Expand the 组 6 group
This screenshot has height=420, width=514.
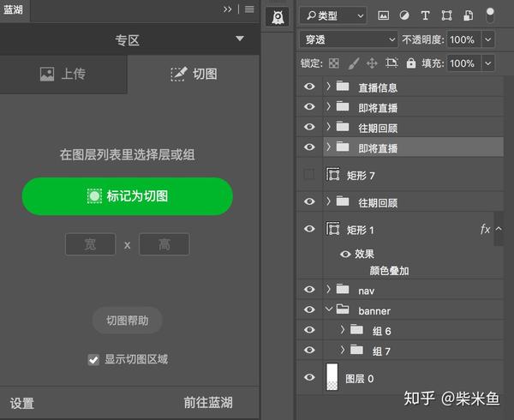tap(342, 329)
